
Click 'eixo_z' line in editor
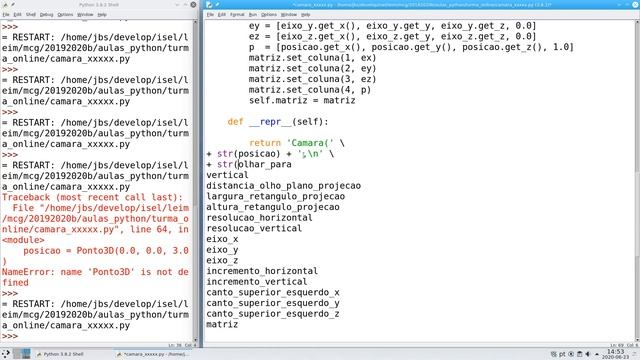[x=222, y=260]
